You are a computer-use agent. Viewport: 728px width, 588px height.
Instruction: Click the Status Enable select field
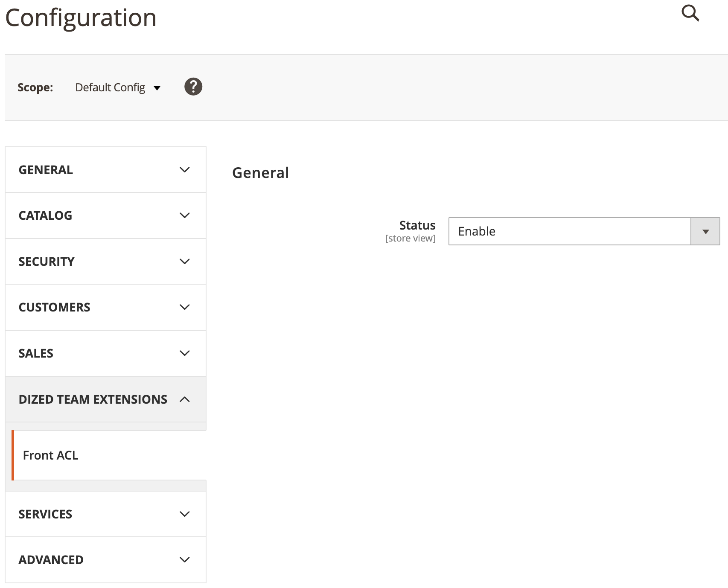point(569,231)
